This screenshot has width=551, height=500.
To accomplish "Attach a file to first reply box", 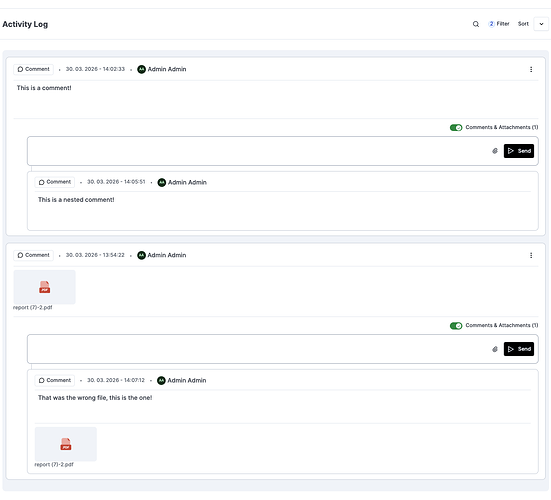I will coord(495,151).
